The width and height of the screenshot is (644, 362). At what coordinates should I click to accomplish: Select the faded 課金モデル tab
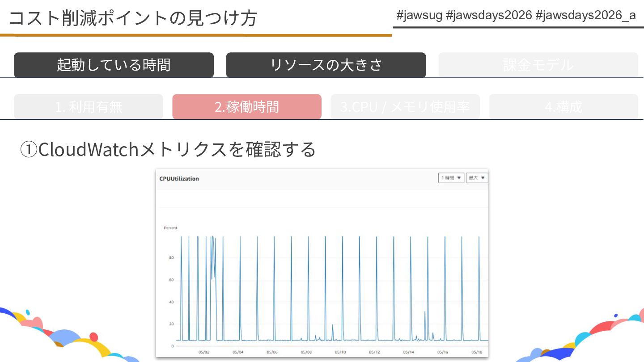pyautogui.click(x=538, y=65)
